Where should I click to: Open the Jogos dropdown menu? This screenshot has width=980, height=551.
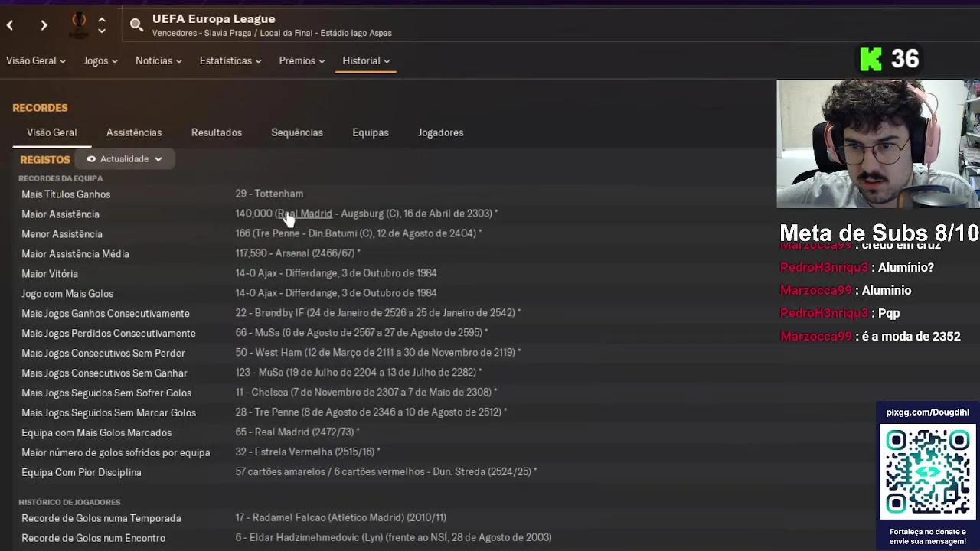(100, 60)
